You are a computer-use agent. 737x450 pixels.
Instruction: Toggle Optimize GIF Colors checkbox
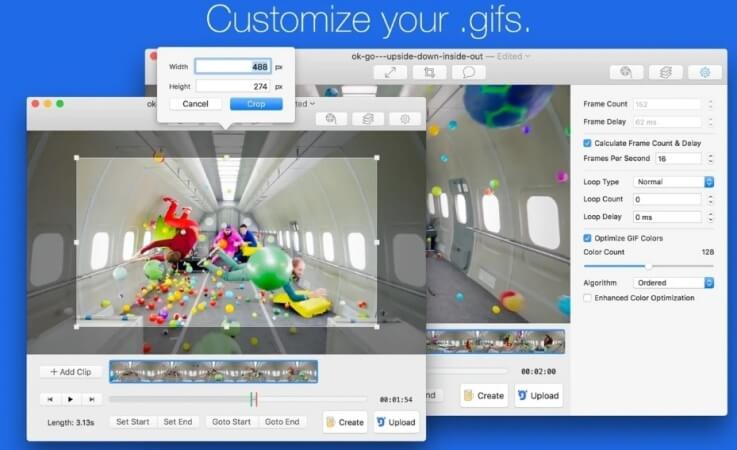point(587,238)
